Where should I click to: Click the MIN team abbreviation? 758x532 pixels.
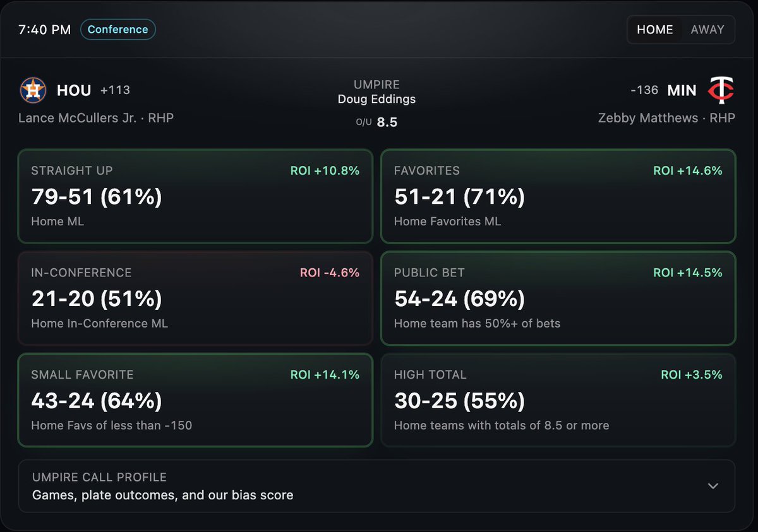click(x=682, y=90)
